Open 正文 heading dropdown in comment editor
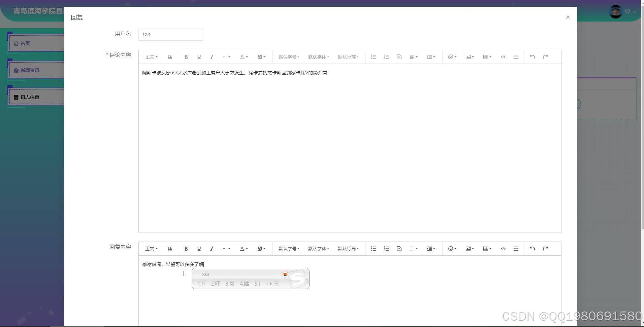The image size is (644, 327). (151, 57)
